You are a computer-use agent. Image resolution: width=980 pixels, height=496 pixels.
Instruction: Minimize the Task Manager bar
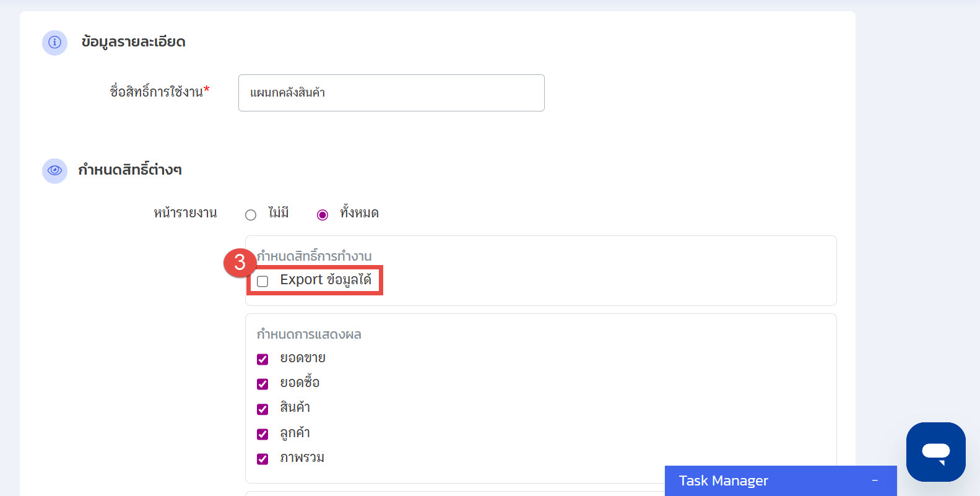tap(874, 481)
